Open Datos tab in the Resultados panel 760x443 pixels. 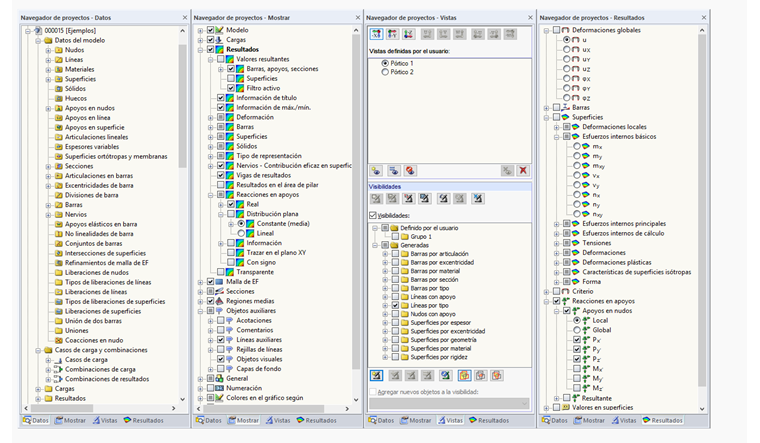(x=554, y=421)
